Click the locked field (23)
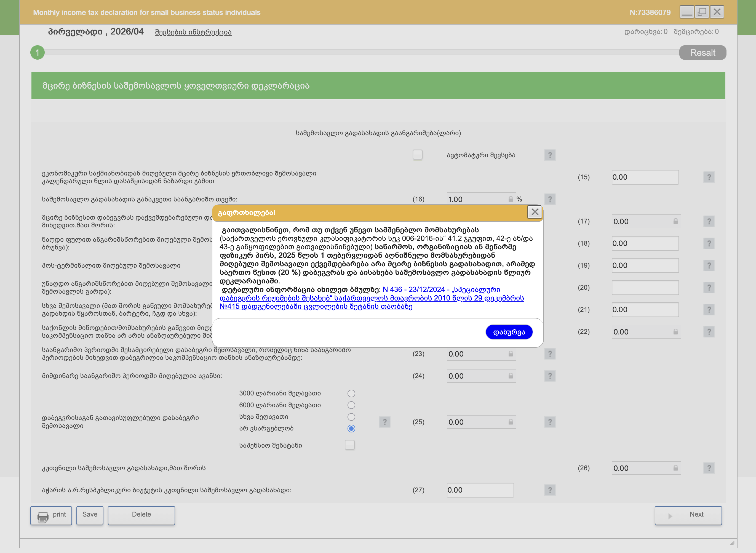This screenshot has height=553, width=756. pos(481,354)
